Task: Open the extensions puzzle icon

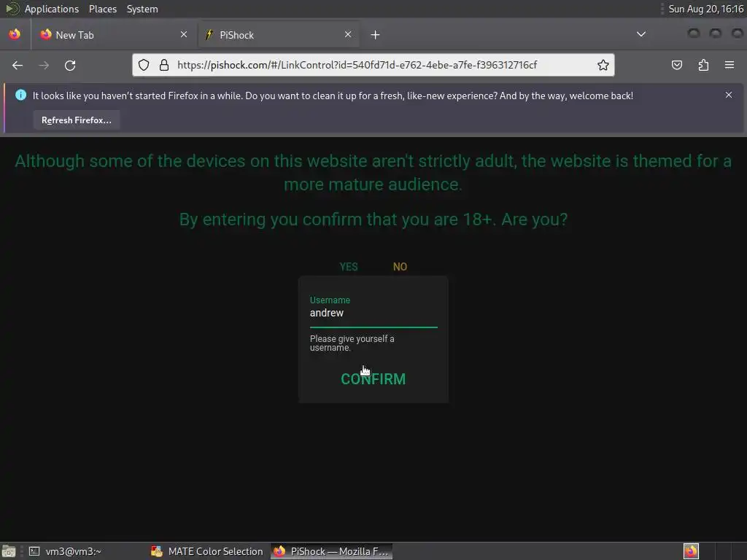Action: [x=703, y=65]
